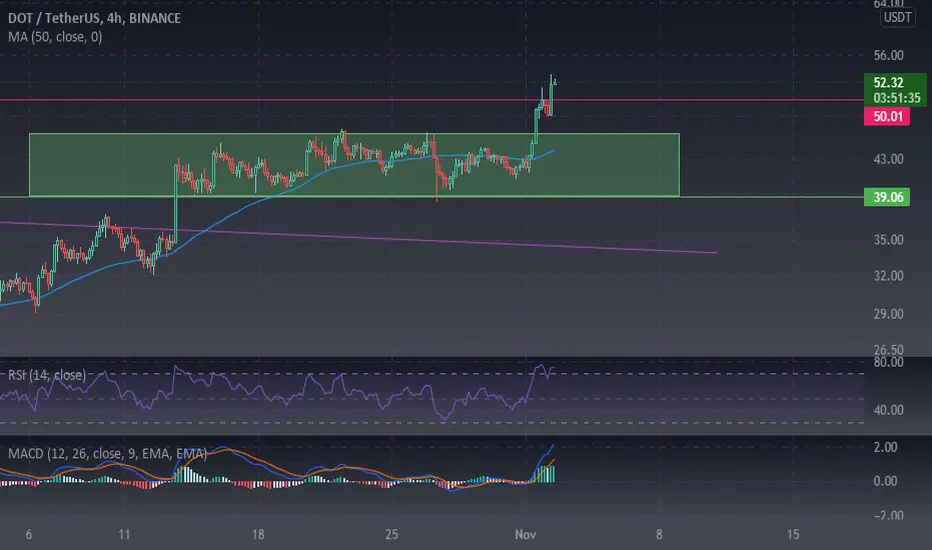Click the 11 date label on the time axis
This screenshot has height=550, width=932.
point(124,535)
